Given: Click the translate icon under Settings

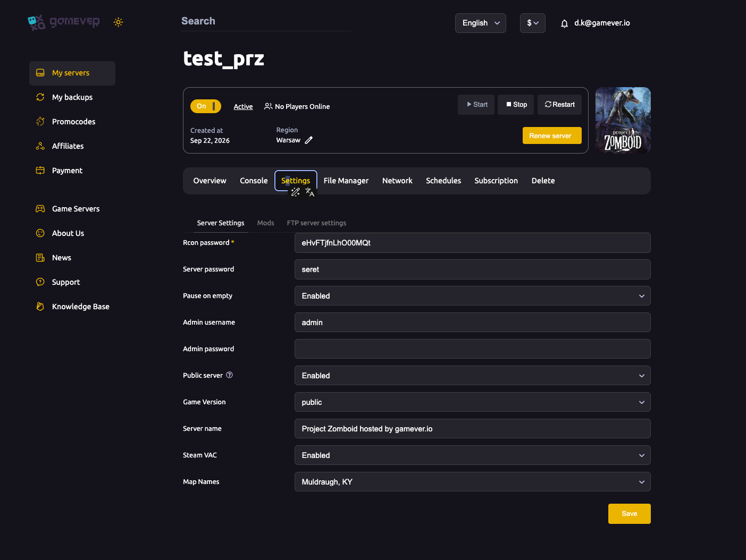Looking at the screenshot, I should coord(310,192).
